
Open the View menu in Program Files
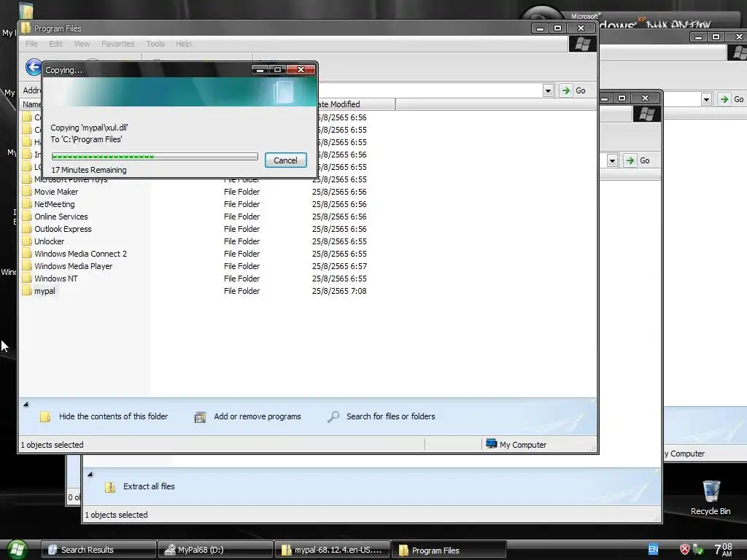tap(82, 44)
